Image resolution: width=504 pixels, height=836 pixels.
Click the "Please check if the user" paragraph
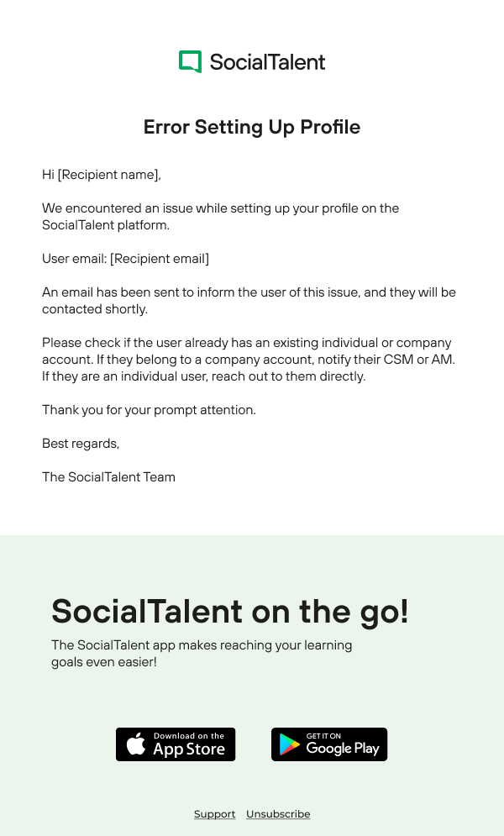[x=248, y=360]
